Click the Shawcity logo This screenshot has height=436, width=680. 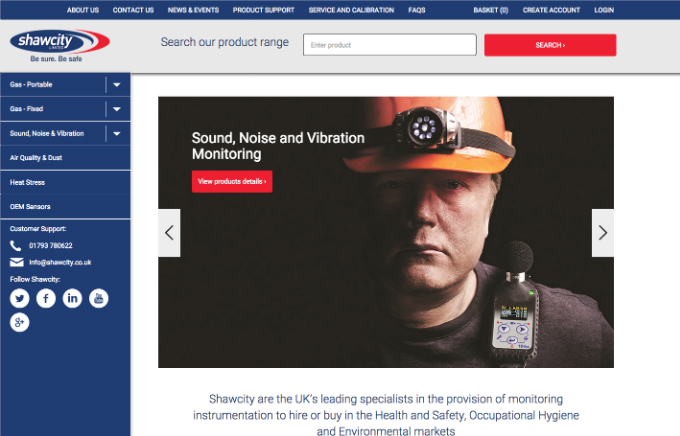(x=60, y=42)
